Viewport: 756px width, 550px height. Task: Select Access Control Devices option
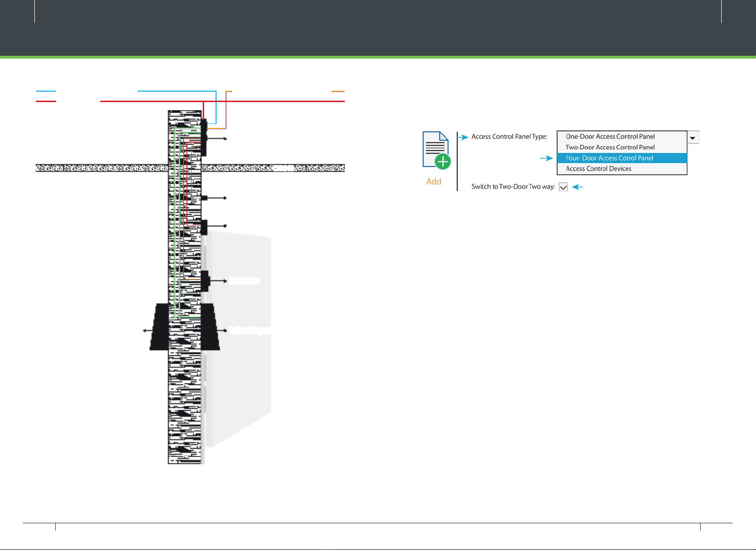pyautogui.click(x=622, y=168)
